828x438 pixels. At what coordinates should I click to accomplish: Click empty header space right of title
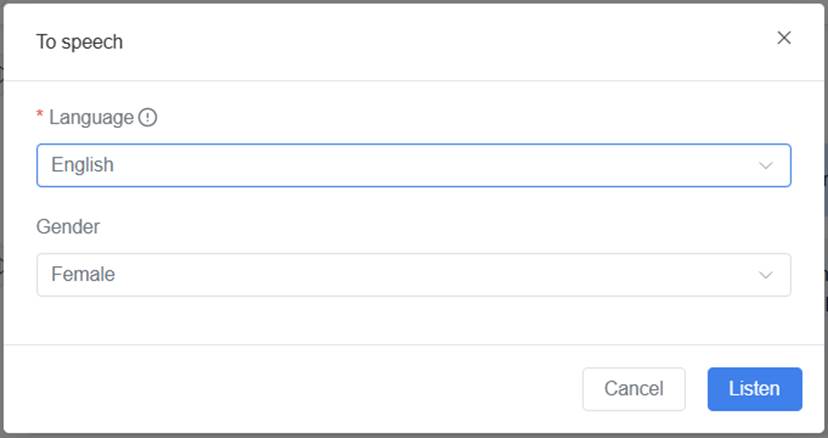click(450, 42)
